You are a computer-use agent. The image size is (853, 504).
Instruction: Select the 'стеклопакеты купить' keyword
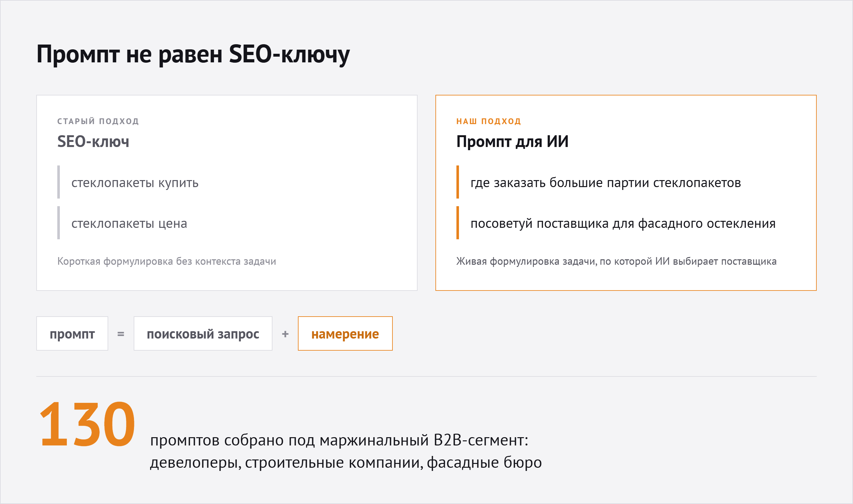135,183
